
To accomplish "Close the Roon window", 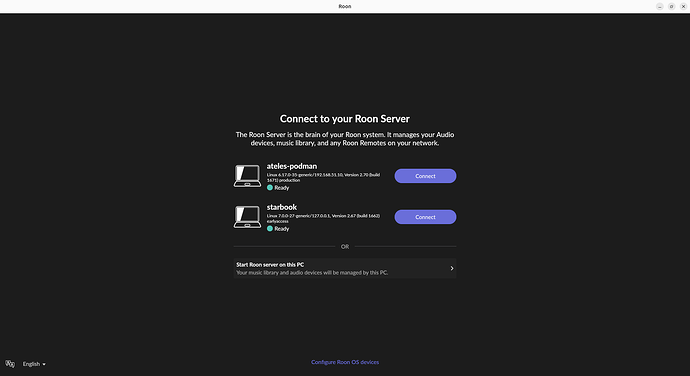I will coord(683,6).
